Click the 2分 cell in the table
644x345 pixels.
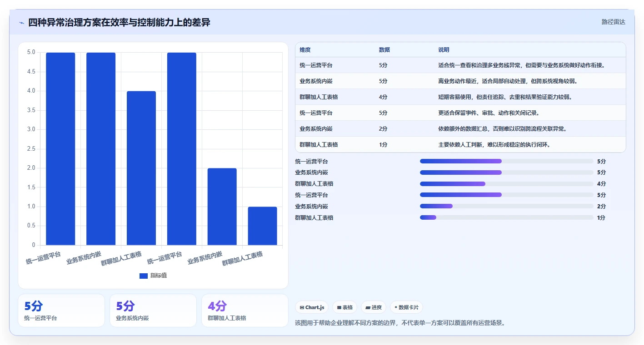tap(383, 129)
